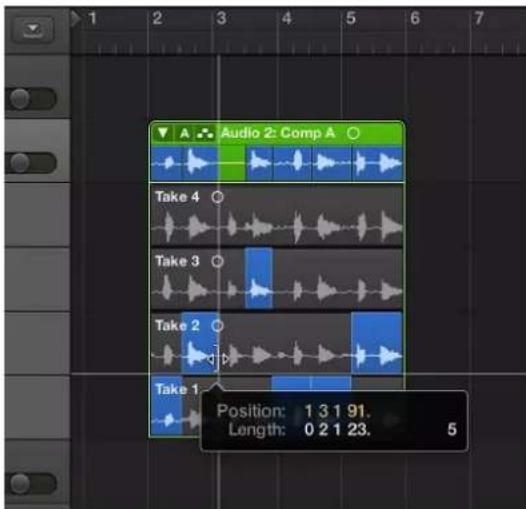Click bar 4 on the ruler

coord(286,18)
